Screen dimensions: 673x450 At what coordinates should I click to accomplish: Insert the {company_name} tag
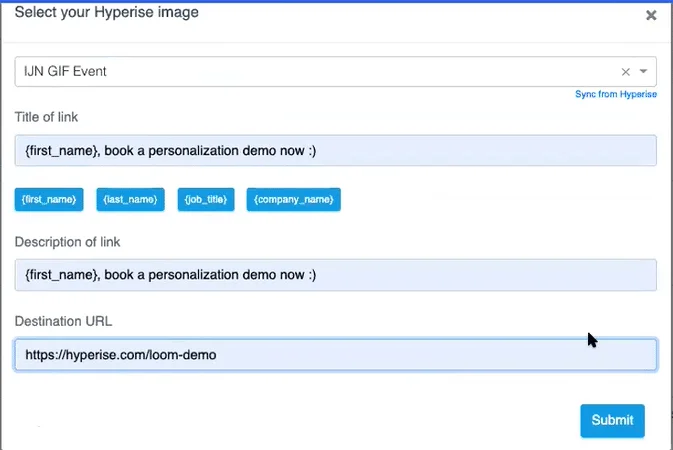click(294, 199)
